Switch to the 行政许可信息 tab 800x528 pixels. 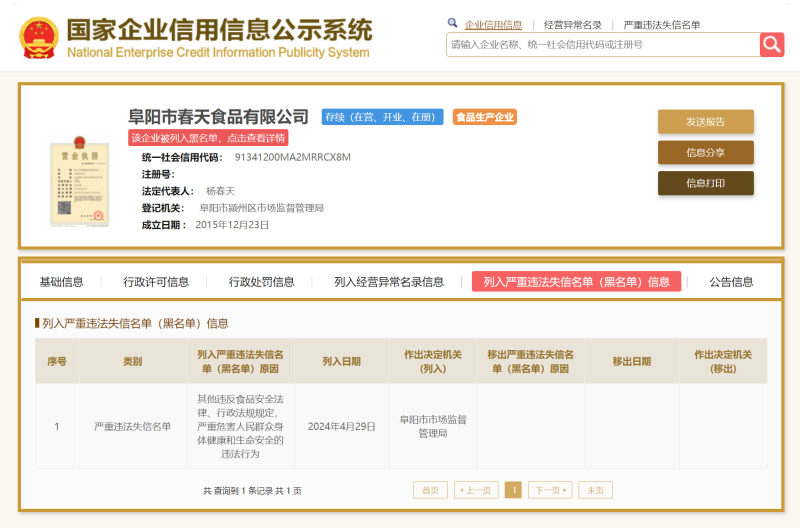156,282
